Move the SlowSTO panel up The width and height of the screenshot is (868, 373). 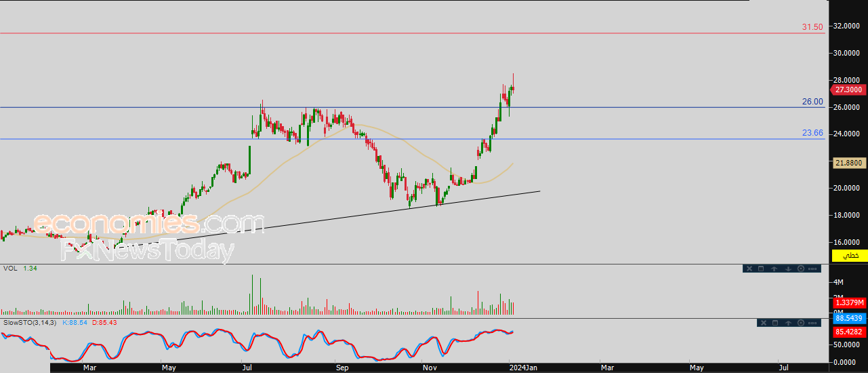click(788, 323)
